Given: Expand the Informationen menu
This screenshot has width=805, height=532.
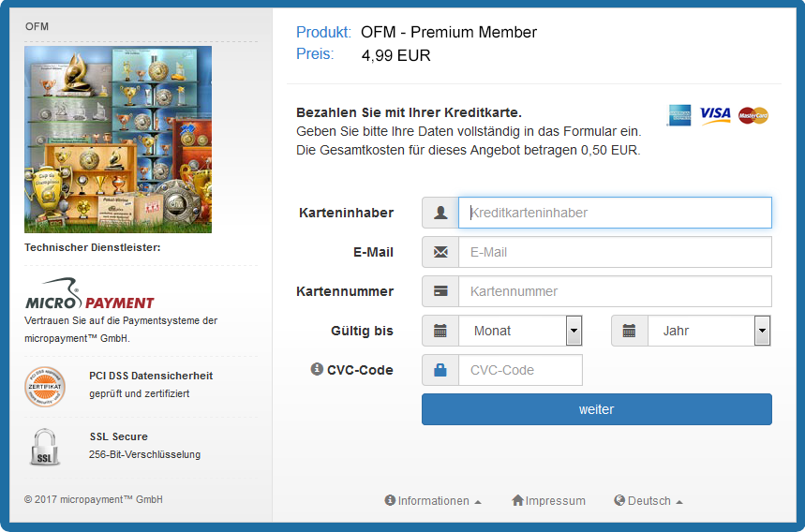Looking at the screenshot, I should click(x=433, y=501).
